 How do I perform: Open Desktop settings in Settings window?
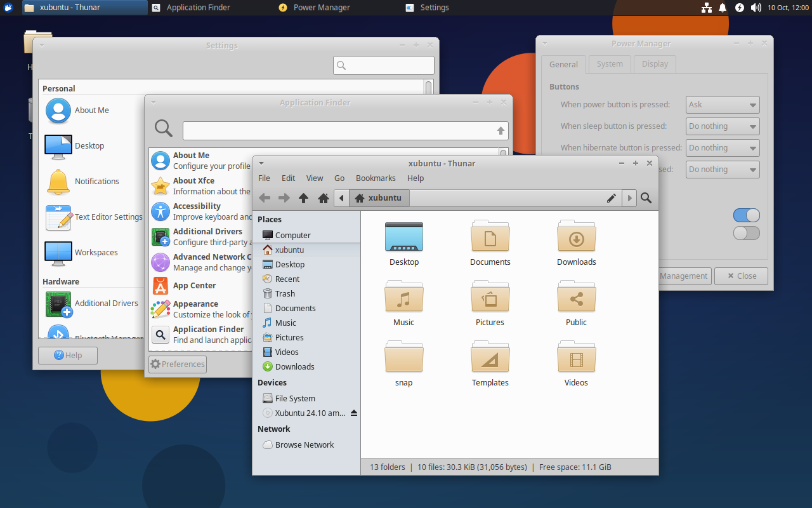(75, 146)
